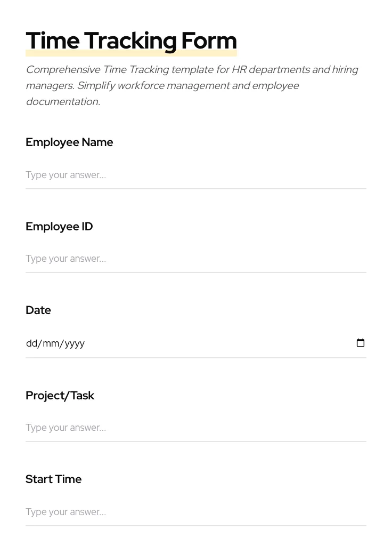The image size is (392, 546).
Task: Open the calendar date picker icon
Action: click(361, 343)
